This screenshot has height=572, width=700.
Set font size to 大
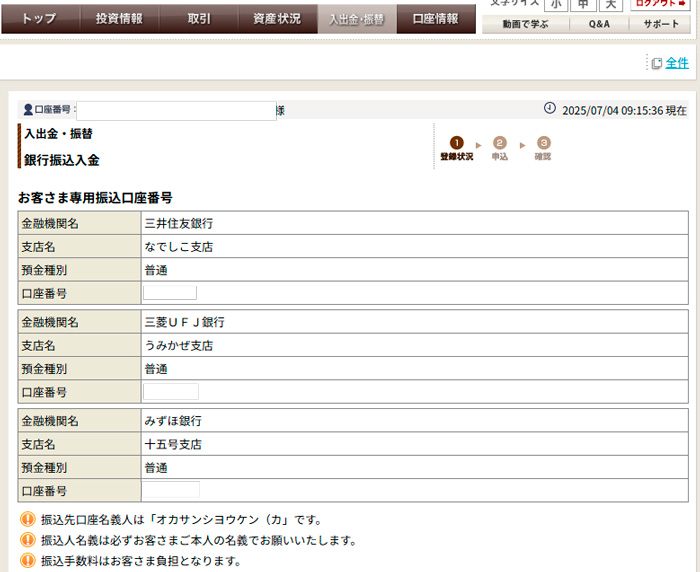(610, 5)
